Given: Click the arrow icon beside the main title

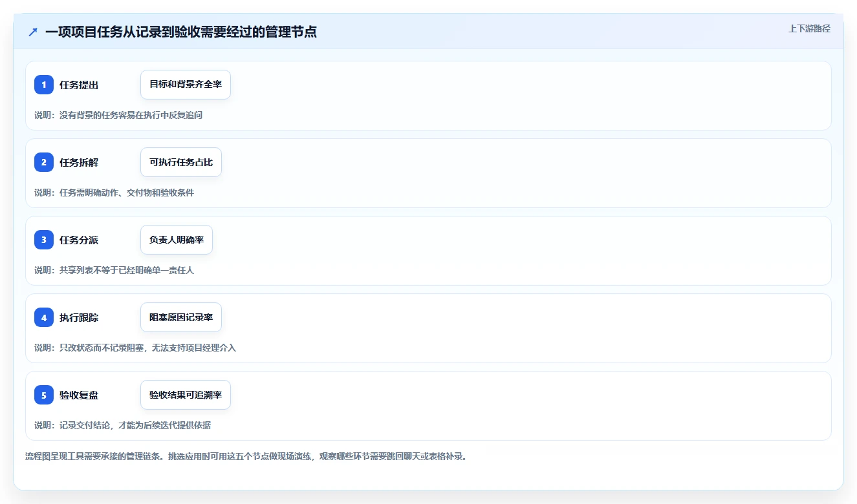Looking at the screenshot, I should point(33,32).
